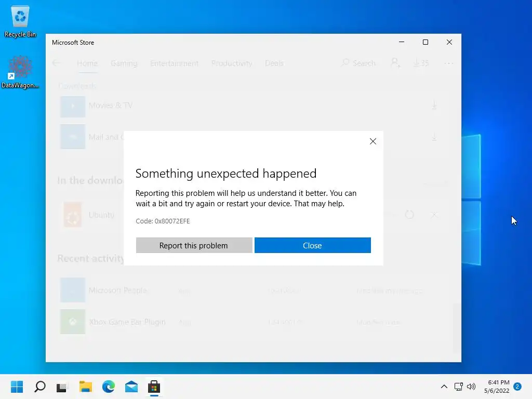Click the Microsoft People app icon
This screenshot has height=399, width=532.
(x=73, y=290)
